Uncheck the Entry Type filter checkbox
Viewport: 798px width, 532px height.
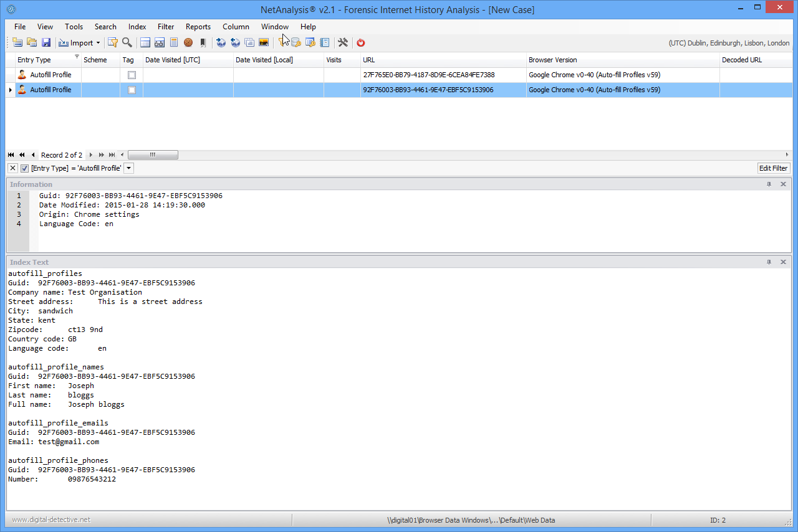(25, 168)
